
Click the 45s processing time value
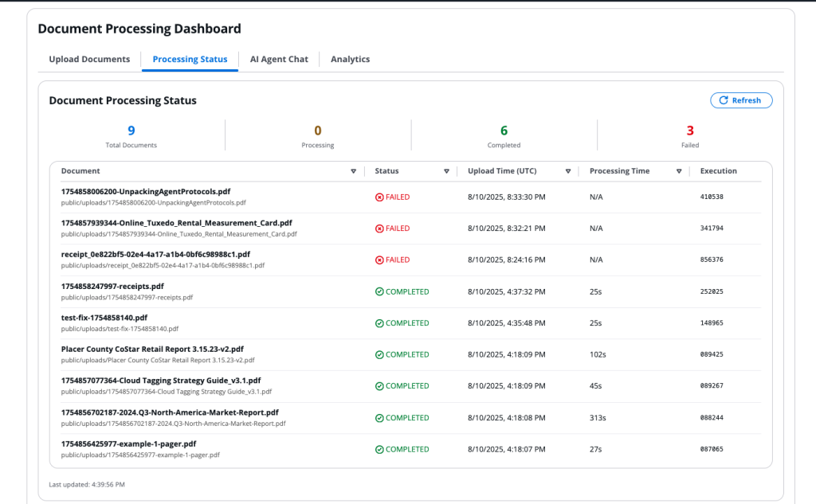(595, 386)
